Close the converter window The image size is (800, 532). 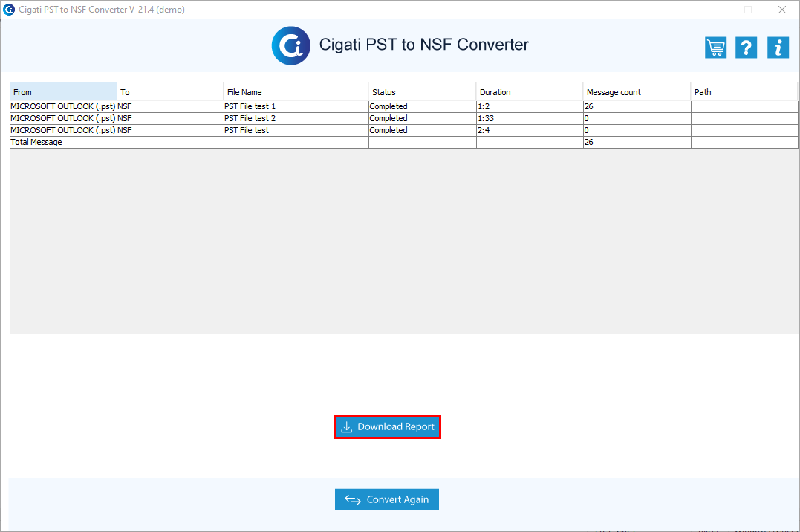(x=781, y=10)
